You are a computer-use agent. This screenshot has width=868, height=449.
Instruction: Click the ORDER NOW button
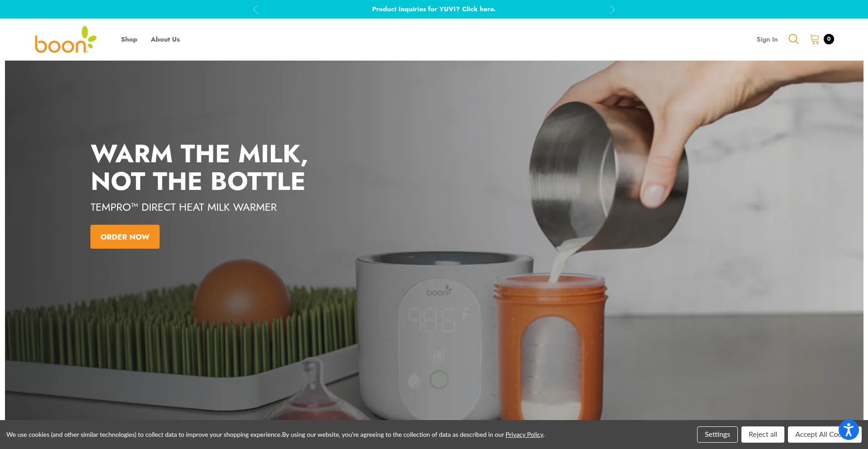(x=125, y=236)
